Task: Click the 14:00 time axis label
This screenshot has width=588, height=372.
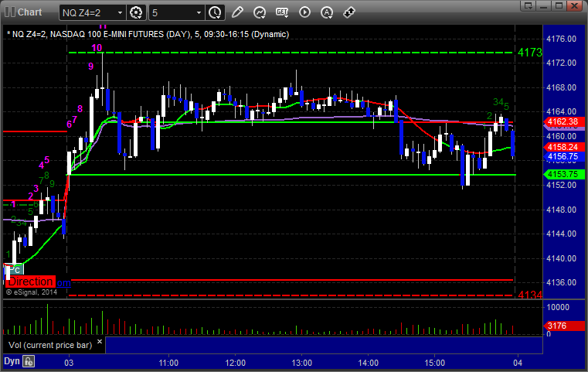Action: click(368, 363)
